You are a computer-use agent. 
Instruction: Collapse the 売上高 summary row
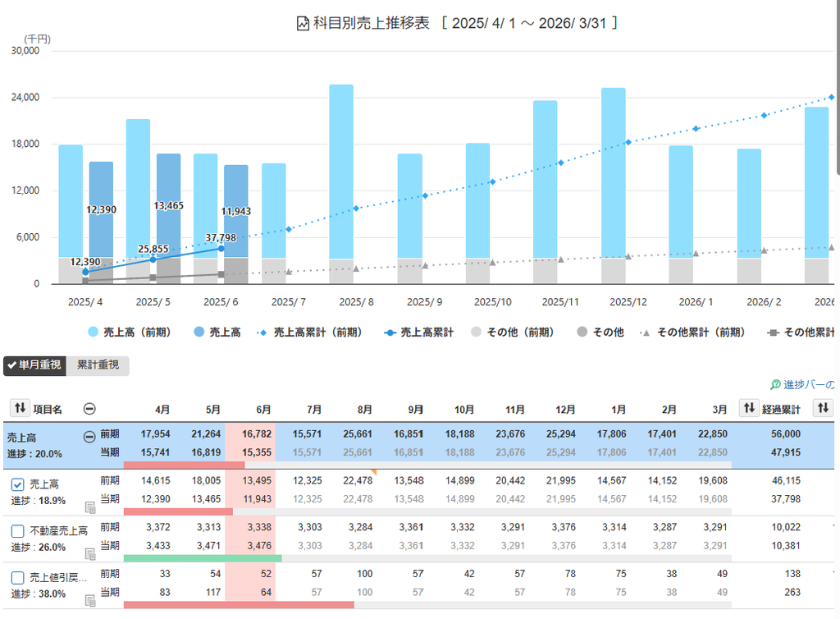[x=89, y=437]
